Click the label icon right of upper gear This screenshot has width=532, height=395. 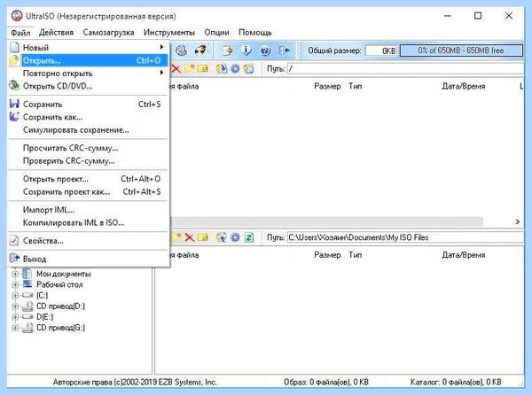pyautogui.click(x=248, y=69)
